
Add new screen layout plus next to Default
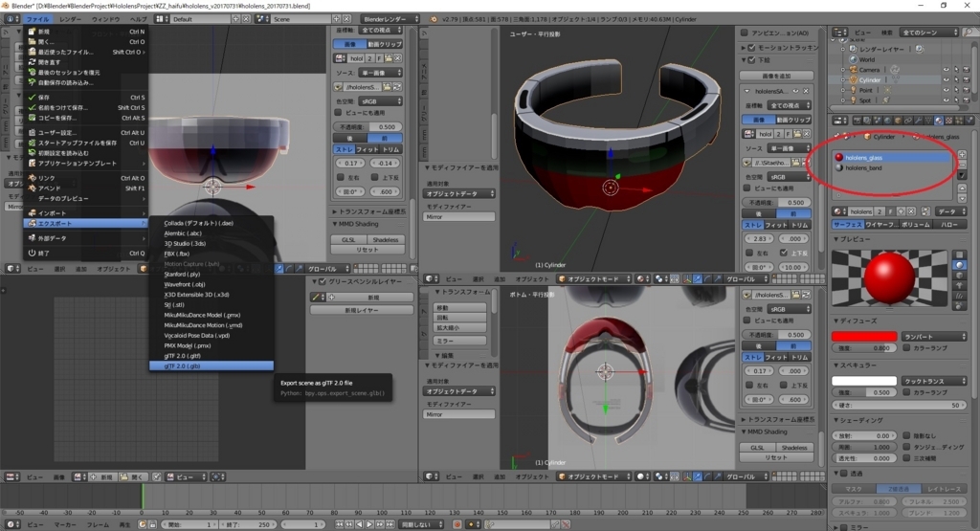235,19
